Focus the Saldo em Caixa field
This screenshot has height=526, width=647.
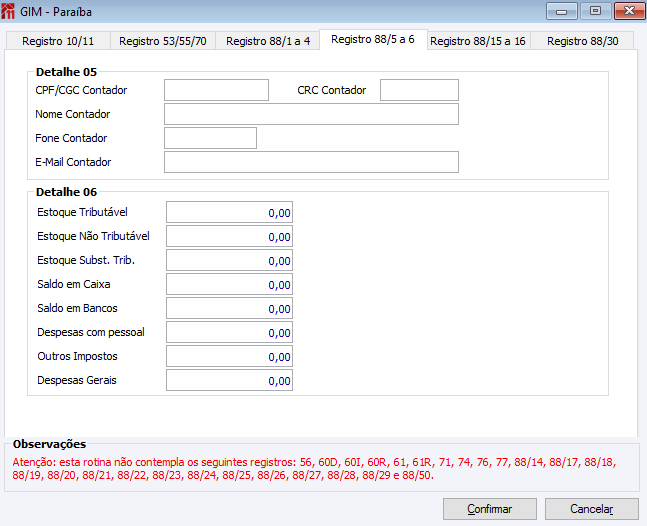229,284
